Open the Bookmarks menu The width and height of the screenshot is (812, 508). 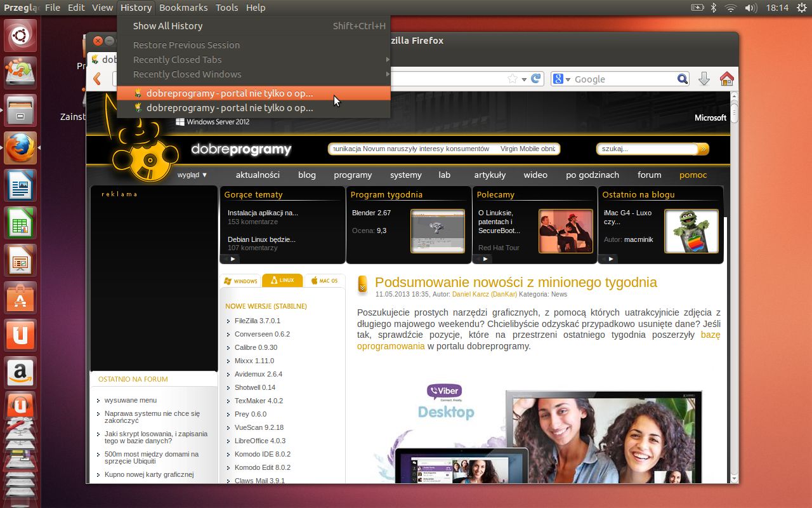[183, 8]
